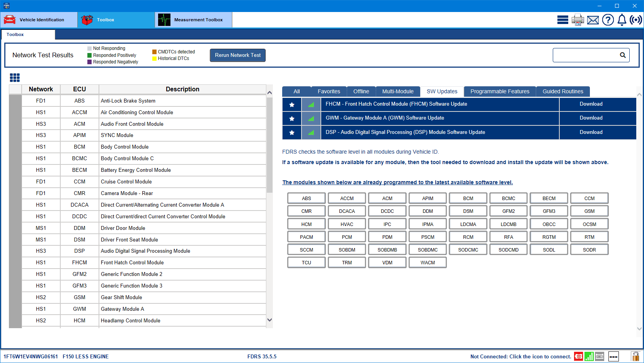Toggle favorite star for DSP update
644x363 pixels.
tap(292, 132)
